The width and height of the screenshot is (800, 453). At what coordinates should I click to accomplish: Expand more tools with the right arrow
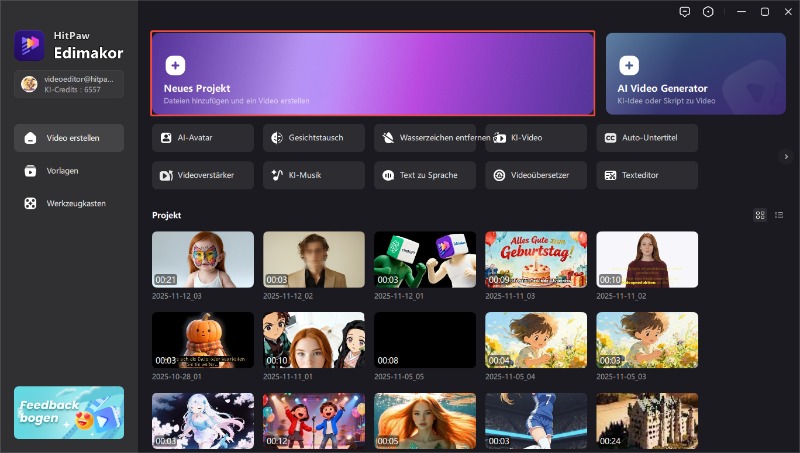click(x=786, y=157)
